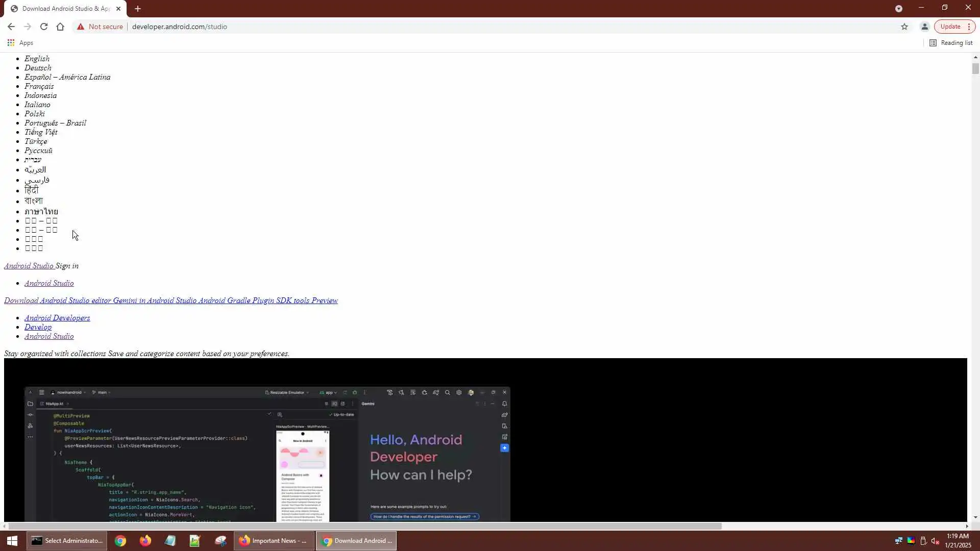Click the Not secure warning icon
The image size is (980, 551).
81,27
